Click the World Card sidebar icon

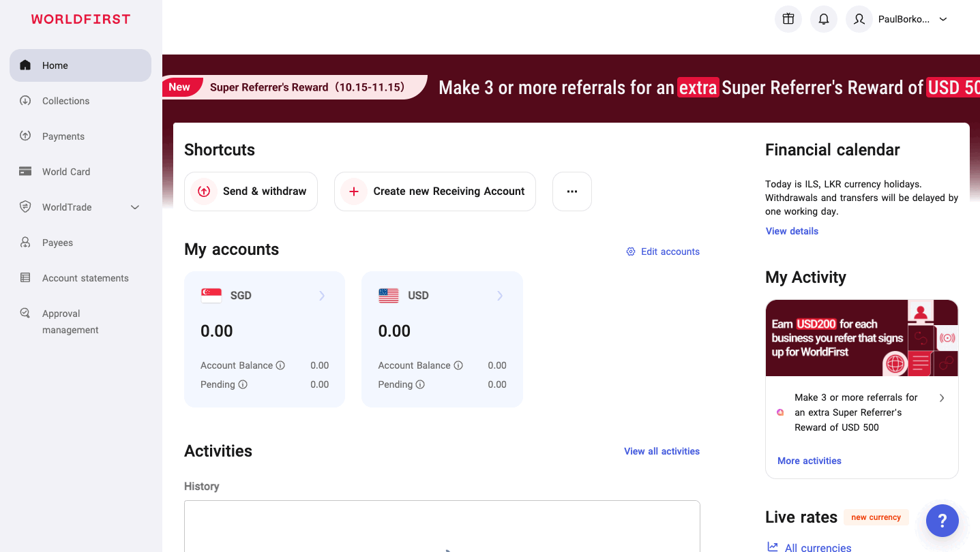(x=25, y=172)
